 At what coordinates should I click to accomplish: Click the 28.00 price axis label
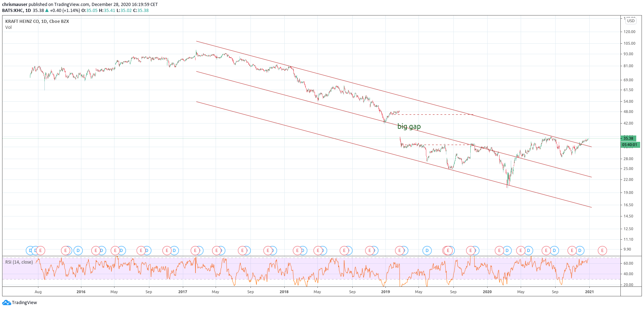click(628, 159)
